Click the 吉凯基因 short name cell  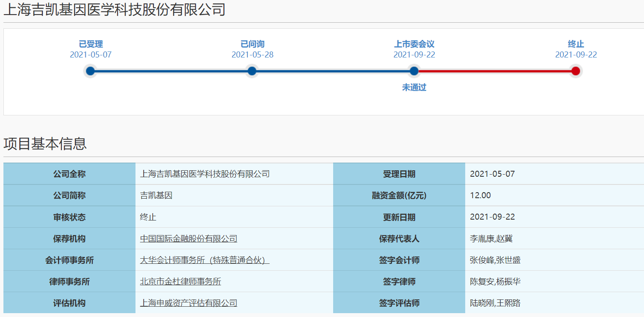pyautogui.click(x=156, y=196)
